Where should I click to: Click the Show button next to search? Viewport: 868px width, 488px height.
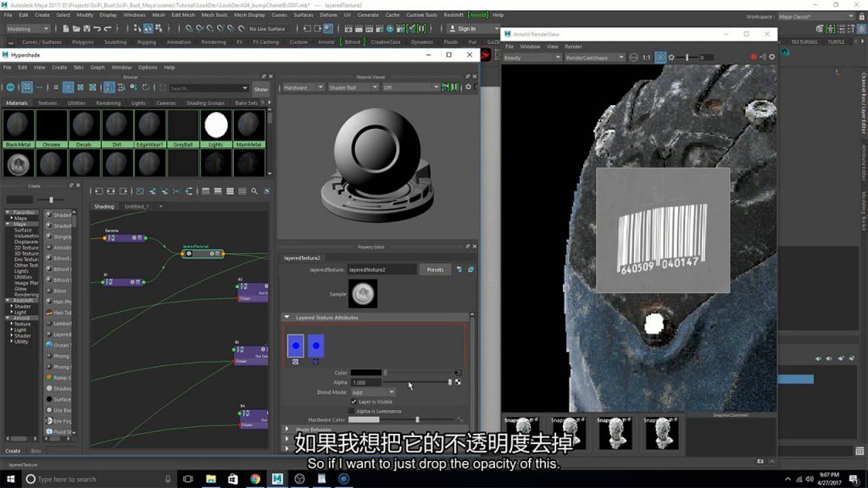261,88
